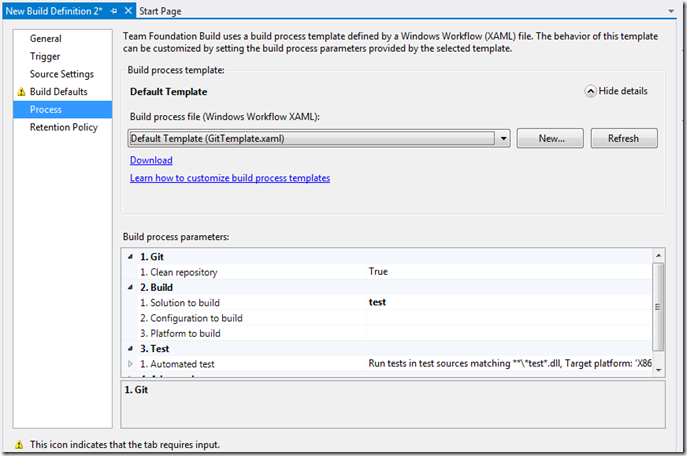This screenshot has height=456, width=687.
Task: Click the Automated test value text
Action: (x=510, y=364)
